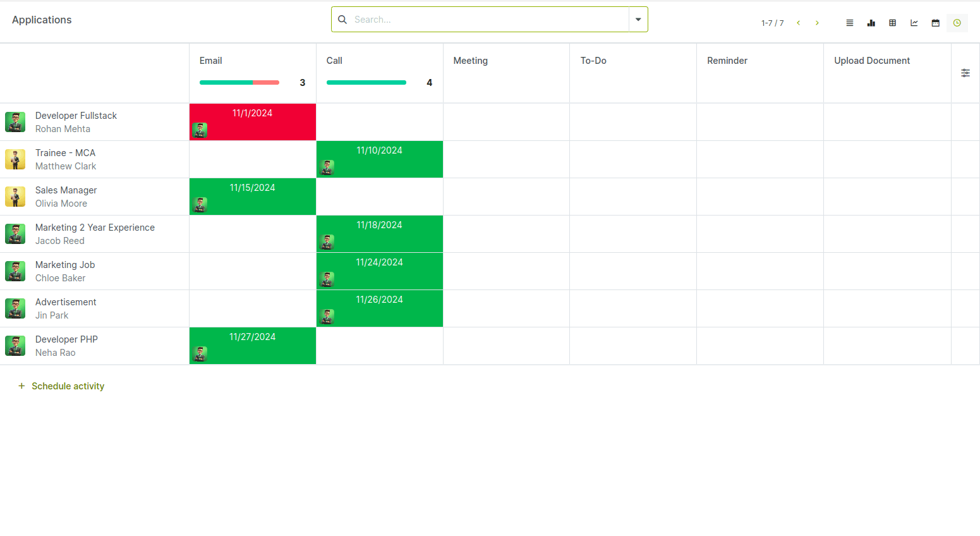Image resolution: width=980 pixels, height=536 pixels.
Task: Click assignee avatar in 11/10/2024 cell
Action: [327, 167]
